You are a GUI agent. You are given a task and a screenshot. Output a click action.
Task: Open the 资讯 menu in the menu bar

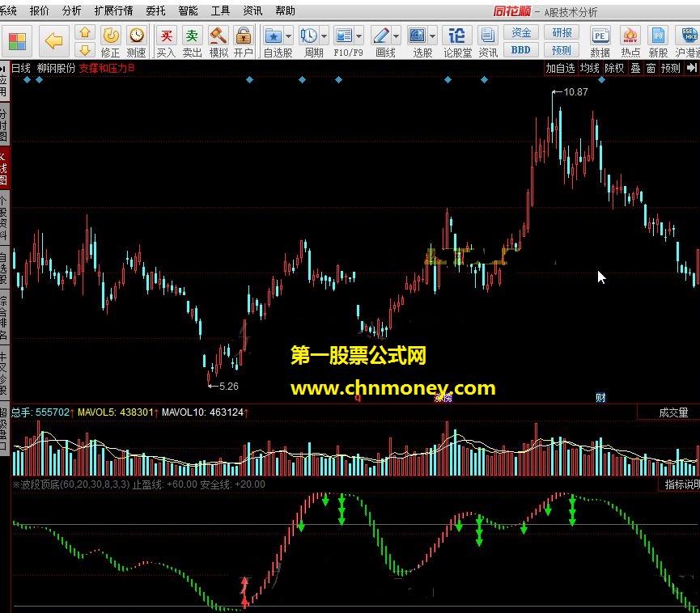(x=252, y=11)
